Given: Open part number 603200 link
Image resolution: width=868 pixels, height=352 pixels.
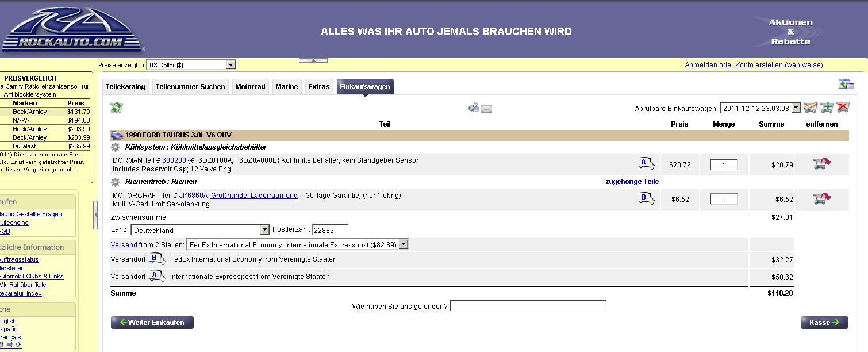Looking at the screenshot, I should [174, 160].
